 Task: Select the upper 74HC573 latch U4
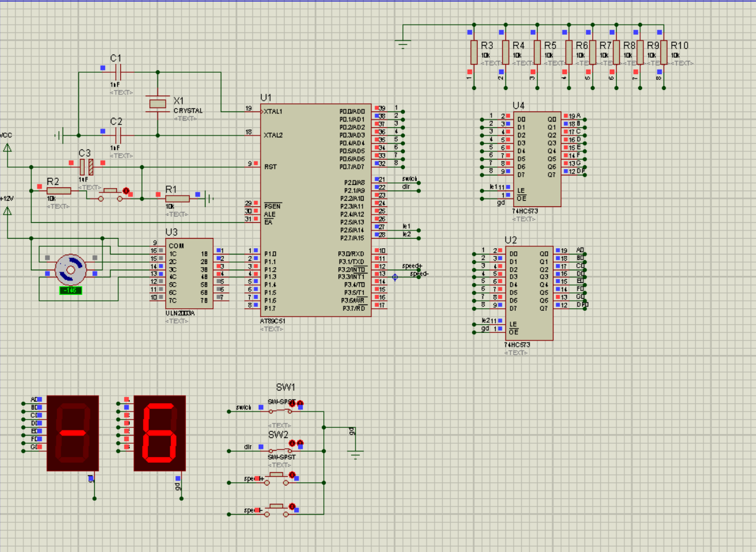[x=536, y=158]
